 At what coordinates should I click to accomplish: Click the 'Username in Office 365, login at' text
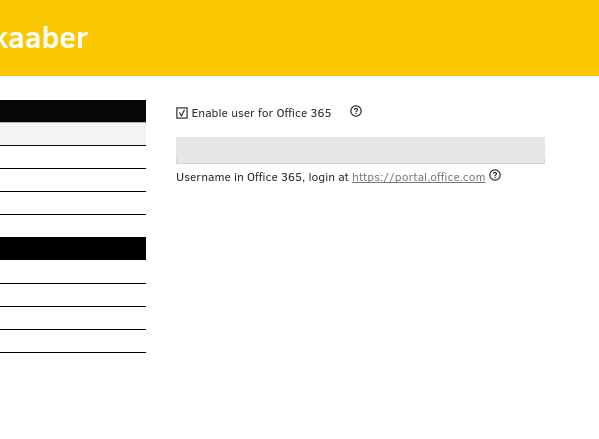(x=262, y=177)
